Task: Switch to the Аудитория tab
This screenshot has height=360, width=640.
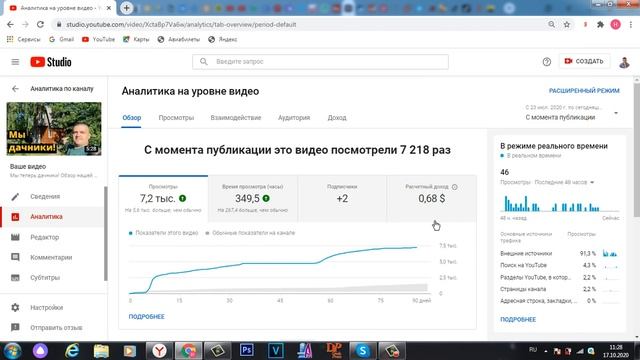Action: pos(294,118)
